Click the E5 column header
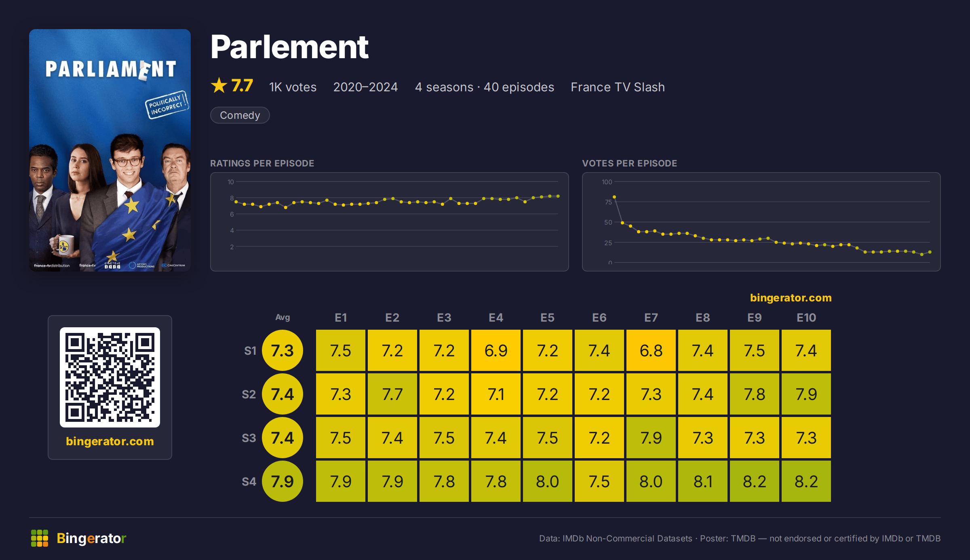 pos(548,318)
